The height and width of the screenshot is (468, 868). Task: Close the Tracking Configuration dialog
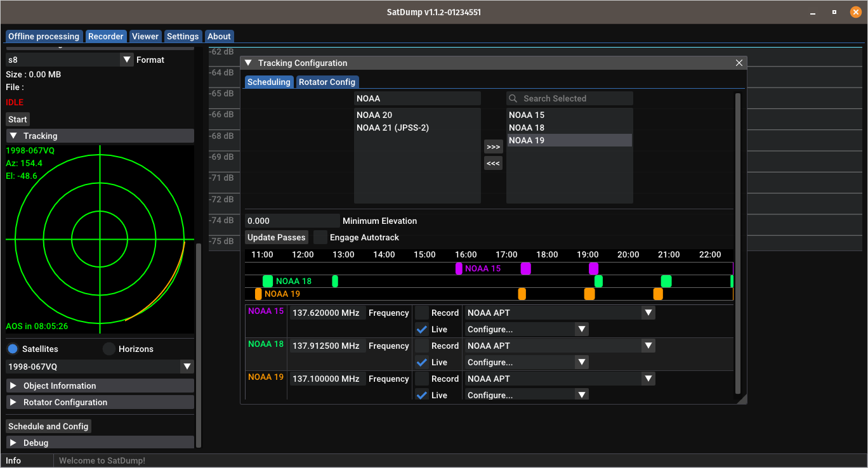pyautogui.click(x=739, y=63)
